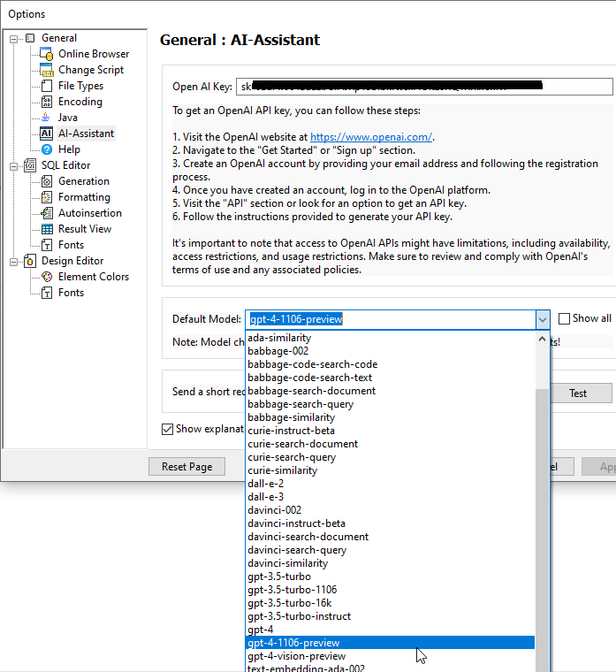Screen dimensions: 616x672
Task: Click inside the Open AI Key field
Action: [x=424, y=87]
